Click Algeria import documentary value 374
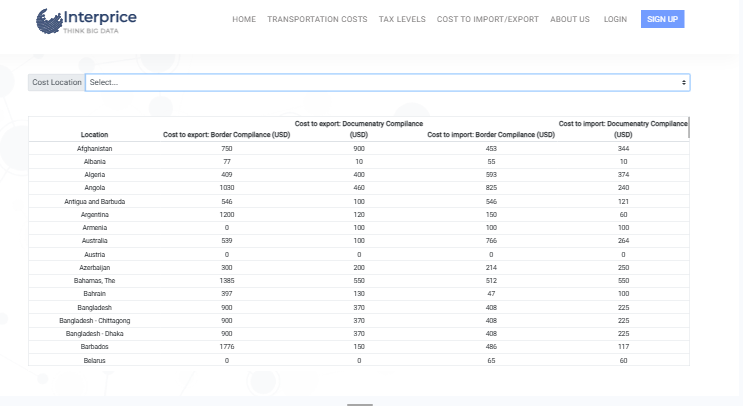The image size is (743, 406). pos(623,175)
